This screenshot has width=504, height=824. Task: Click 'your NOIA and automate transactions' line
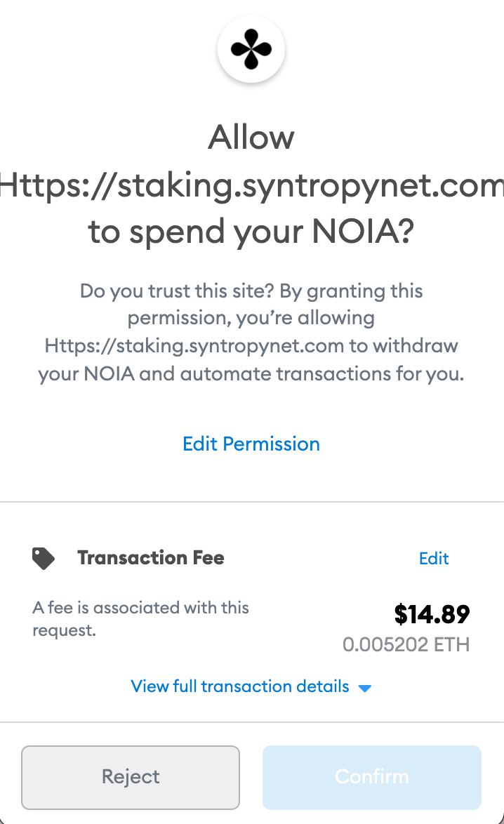(251, 373)
